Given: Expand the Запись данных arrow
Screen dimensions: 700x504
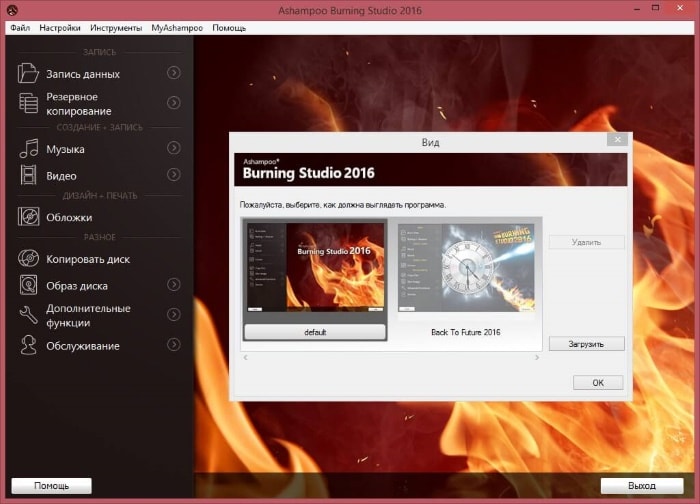Looking at the screenshot, I should pyautogui.click(x=174, y=73).
